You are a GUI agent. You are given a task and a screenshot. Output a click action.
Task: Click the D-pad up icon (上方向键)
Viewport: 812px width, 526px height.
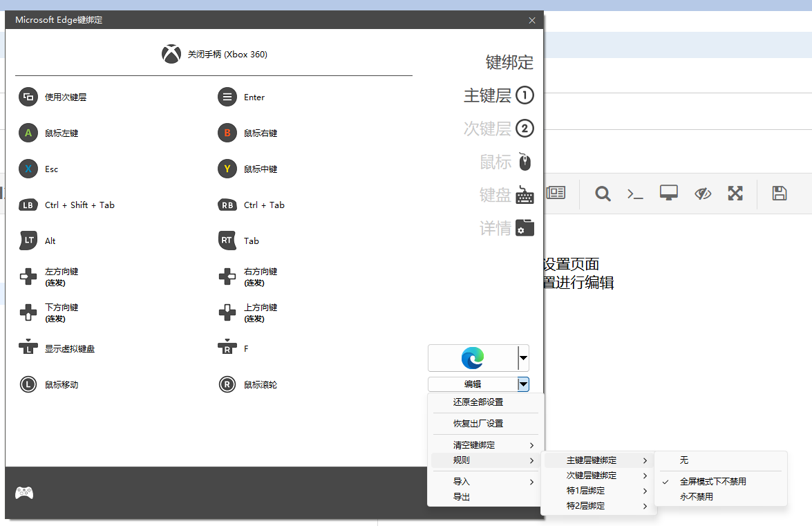pos(227,312)
